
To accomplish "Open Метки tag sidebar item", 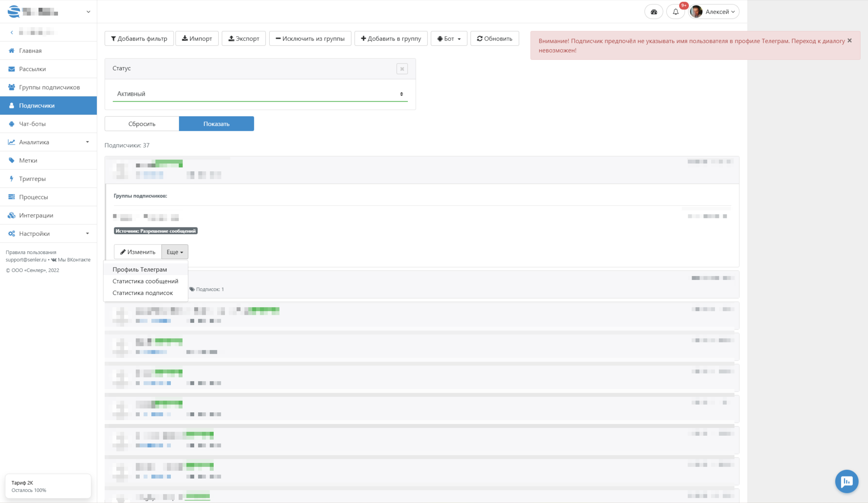I will [x=28, y=160].
